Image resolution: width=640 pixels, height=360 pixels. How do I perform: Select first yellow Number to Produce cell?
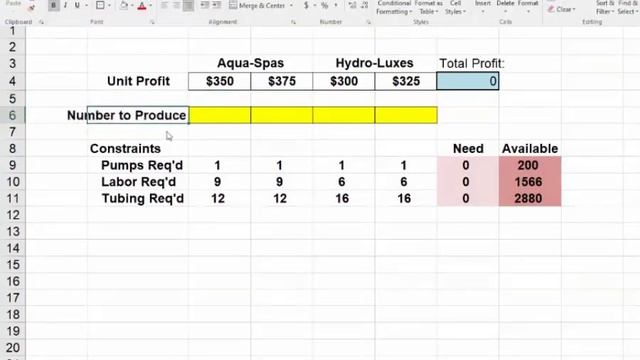coord(220,115)
